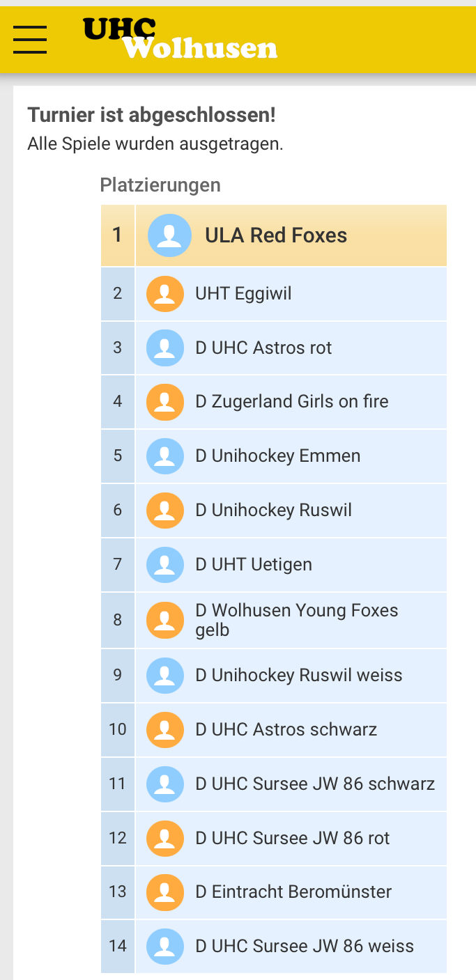
Task: Click the UHC Wolhusen logo
Action: click(x=180, y=38)
